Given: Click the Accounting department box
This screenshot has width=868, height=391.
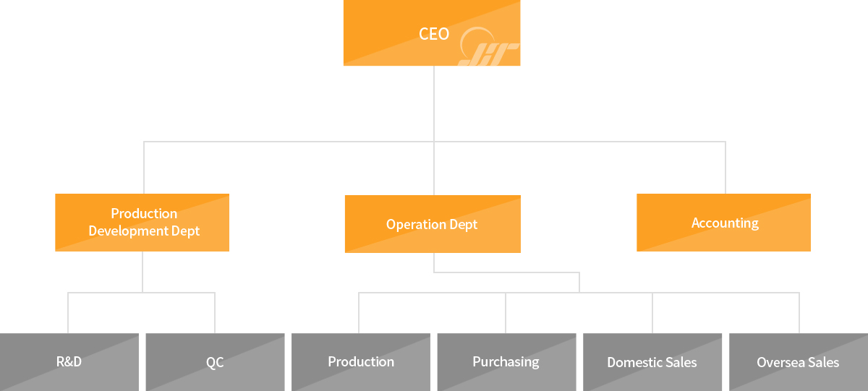Looking at the screenshot, I should pos(723,223).
